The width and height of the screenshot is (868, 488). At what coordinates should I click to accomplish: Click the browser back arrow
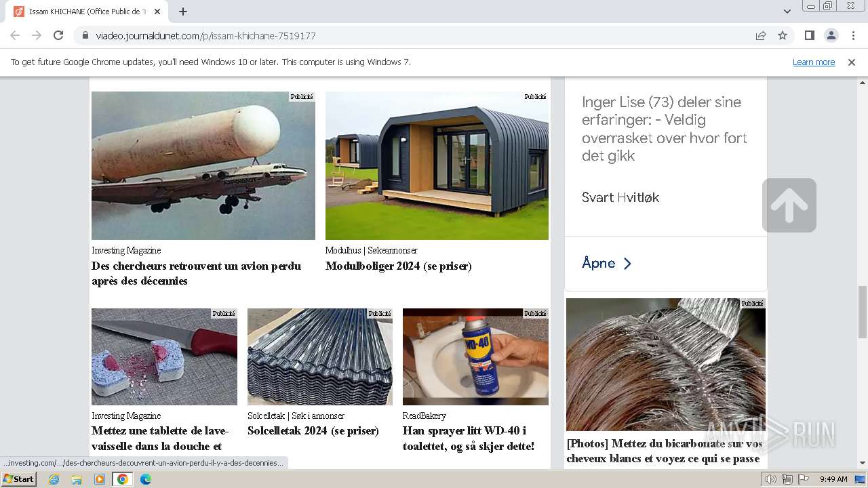pyautogui.click(x=15, y=35)
